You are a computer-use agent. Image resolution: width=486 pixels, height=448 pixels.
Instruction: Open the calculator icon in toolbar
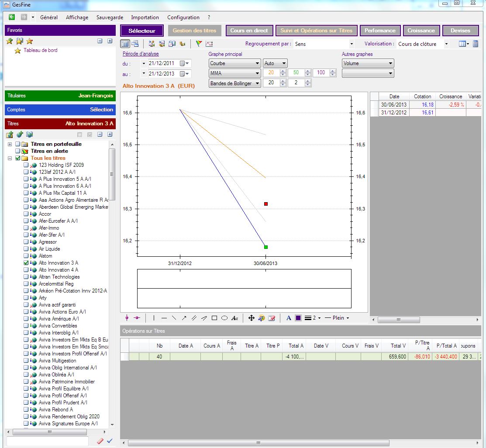pyautogui.click(x=476, y=44)
